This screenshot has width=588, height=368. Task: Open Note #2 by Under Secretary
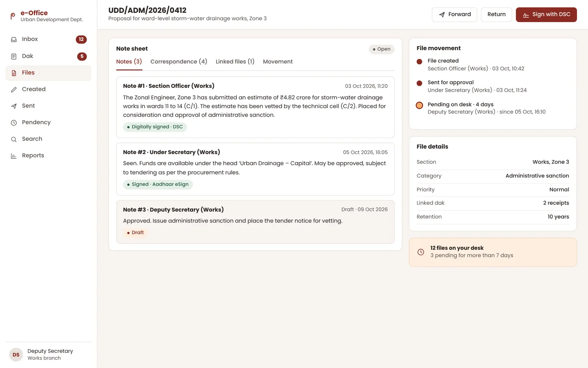click(x=255, y=169)
